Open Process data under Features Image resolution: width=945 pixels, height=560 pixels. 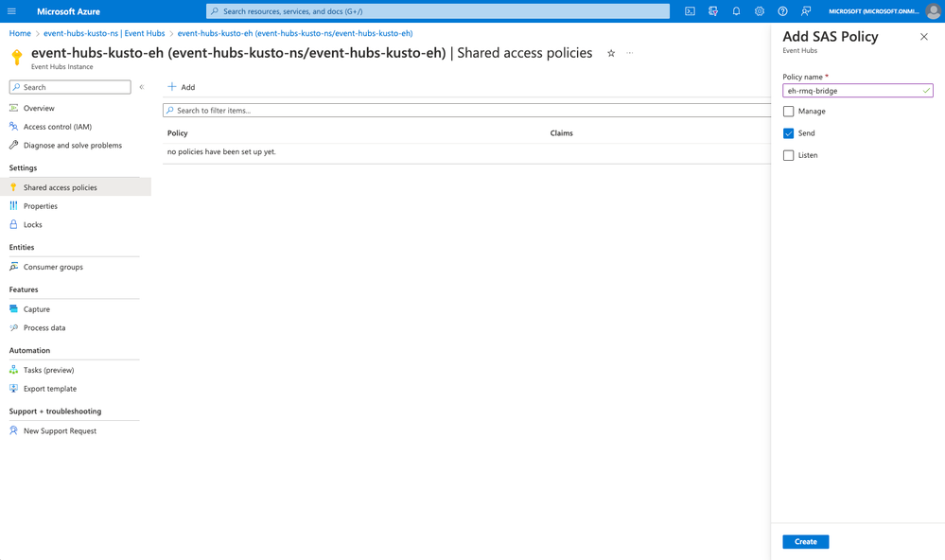pos(44,328)
